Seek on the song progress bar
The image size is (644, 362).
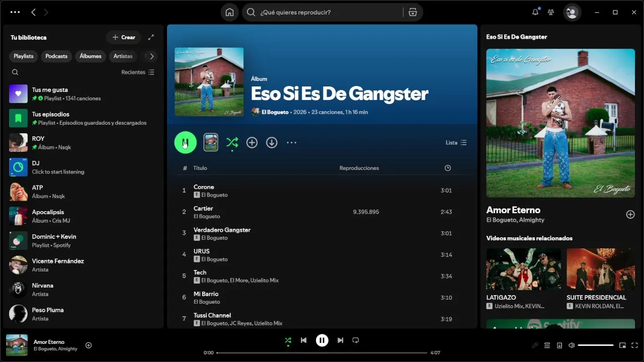[x=322, y=353]
